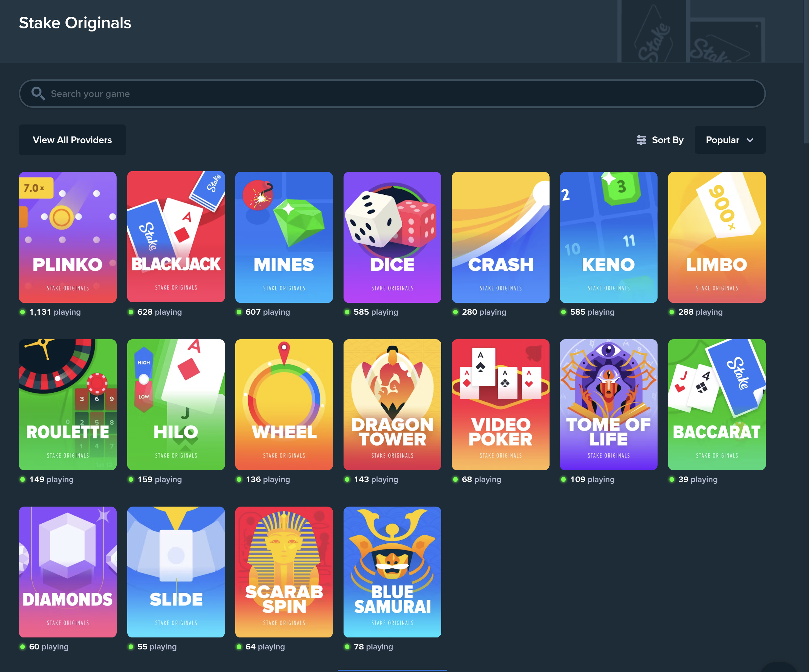The width and height of the screenshot is (809, 672).
Task: Launch the Tome of Life game
Action: click(x=609, y=405)
